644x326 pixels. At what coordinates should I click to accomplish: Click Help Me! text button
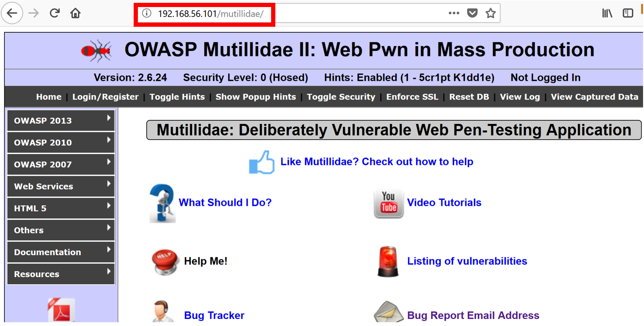(205, 261)
